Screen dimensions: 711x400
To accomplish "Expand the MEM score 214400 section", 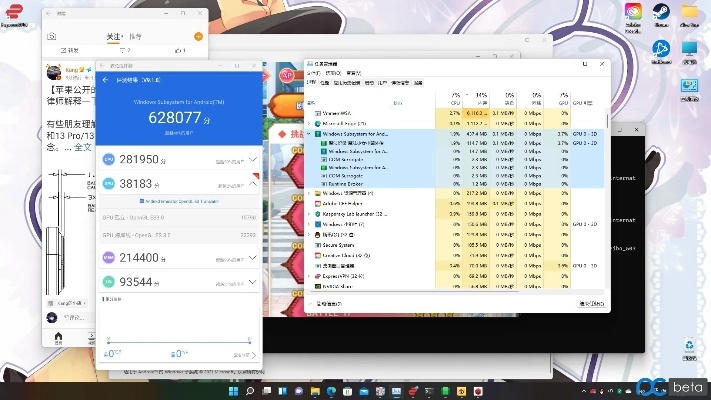I will 253,258.
